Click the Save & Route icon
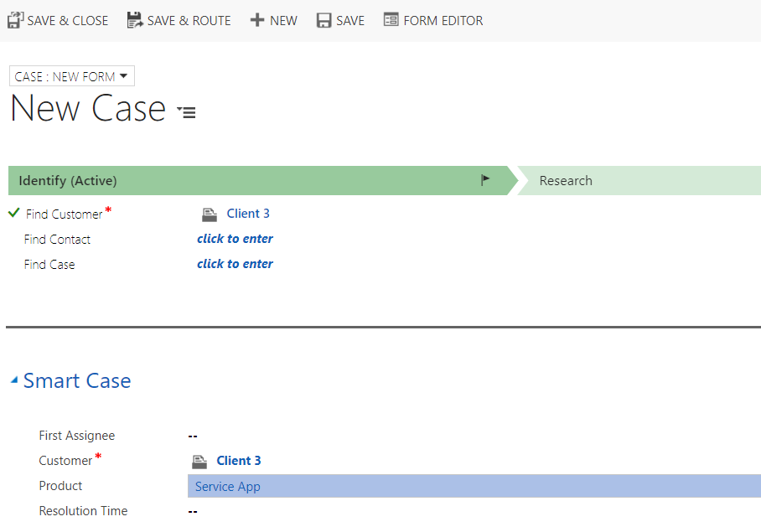Screen dimensions: 761x532 click(135, 20)
